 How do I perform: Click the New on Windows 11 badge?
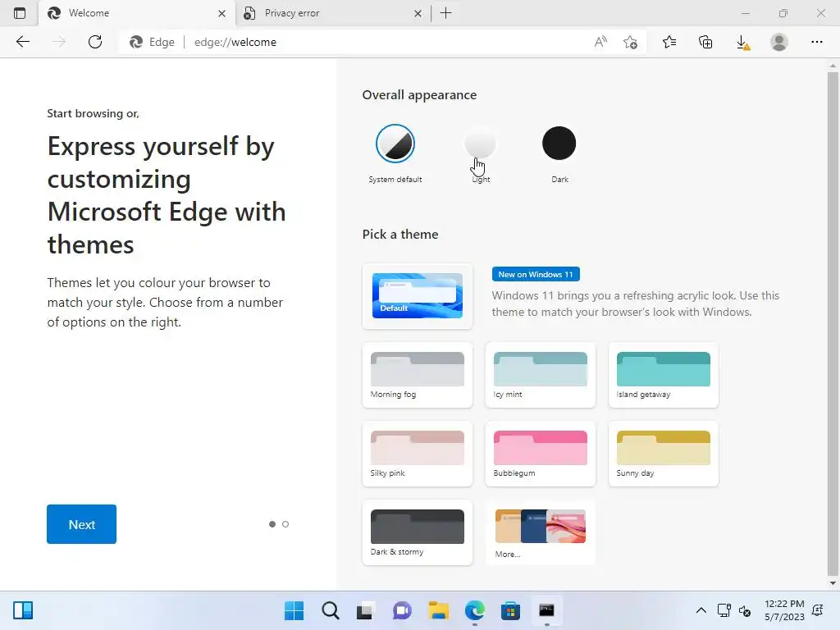tap(536, 274)
